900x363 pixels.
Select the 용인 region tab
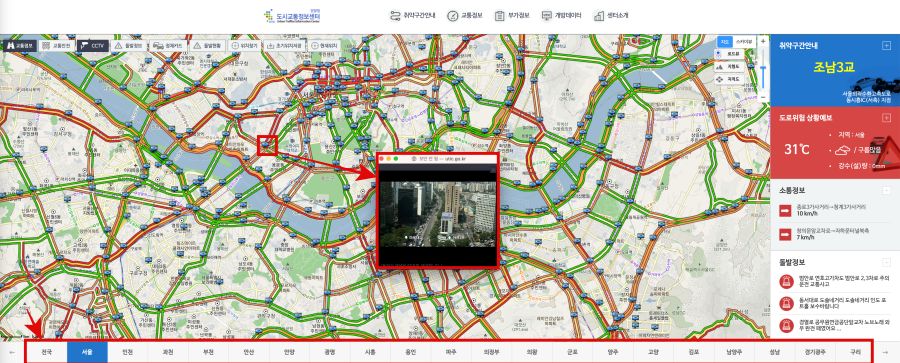410,352
